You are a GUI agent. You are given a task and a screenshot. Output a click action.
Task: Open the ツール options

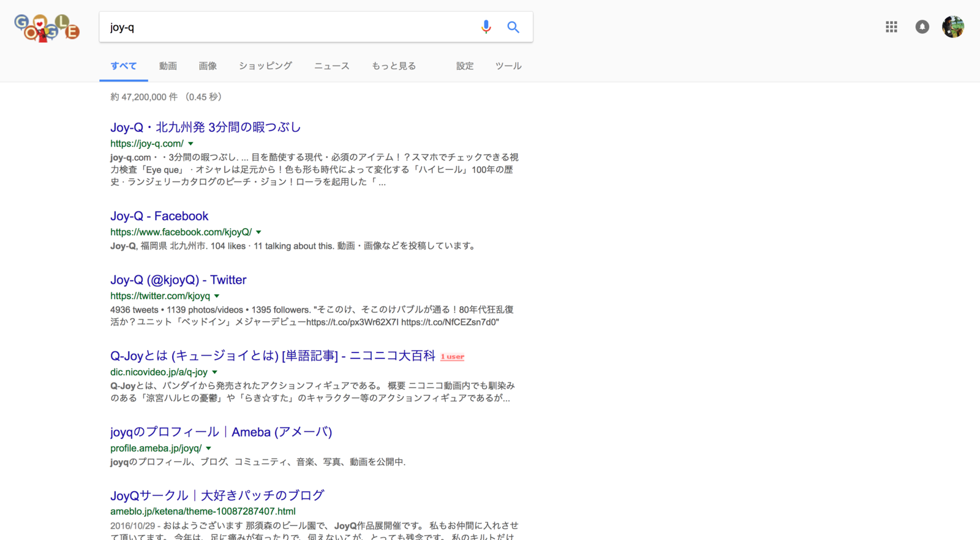(x=508, y=66)
